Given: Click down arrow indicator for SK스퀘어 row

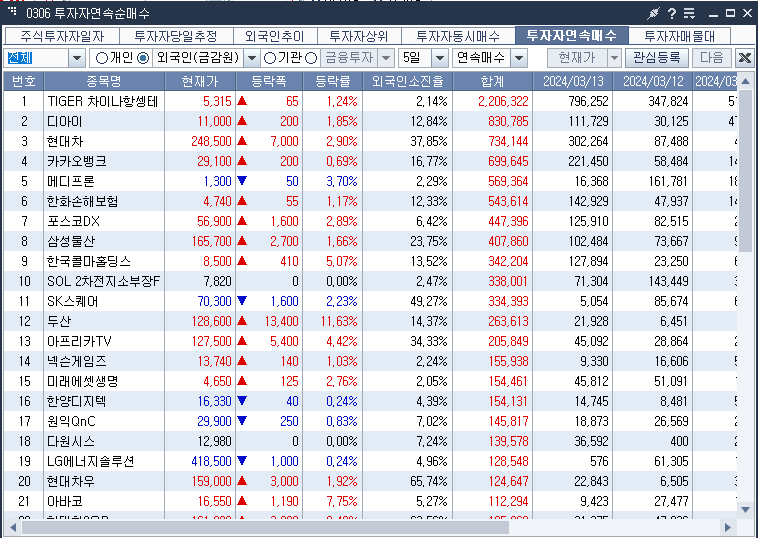Looking at the screenshot, I should point(242,301).
